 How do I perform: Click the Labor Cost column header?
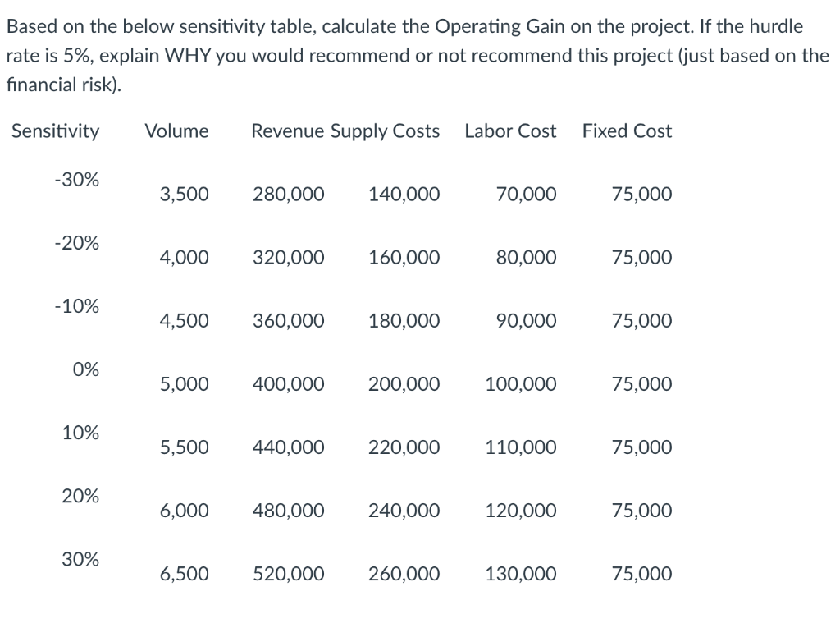pyautogui.click(x=510, y=131)
